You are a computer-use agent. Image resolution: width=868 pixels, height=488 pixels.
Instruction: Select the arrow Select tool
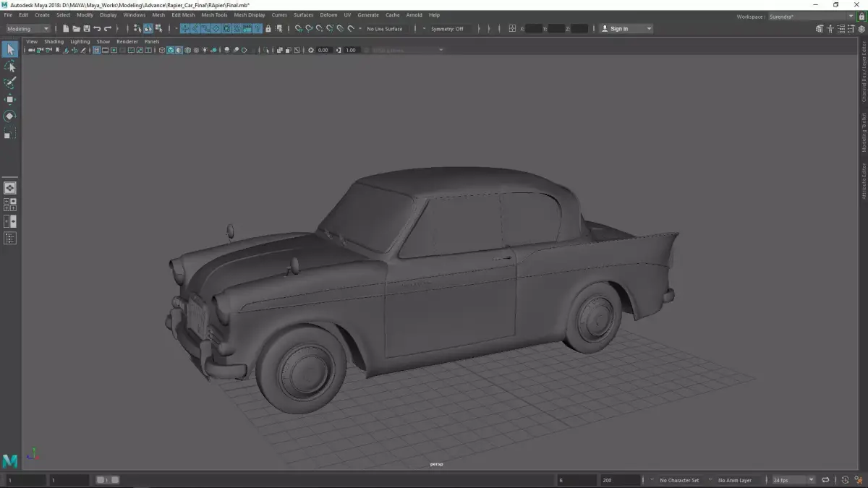click(10, 49)
